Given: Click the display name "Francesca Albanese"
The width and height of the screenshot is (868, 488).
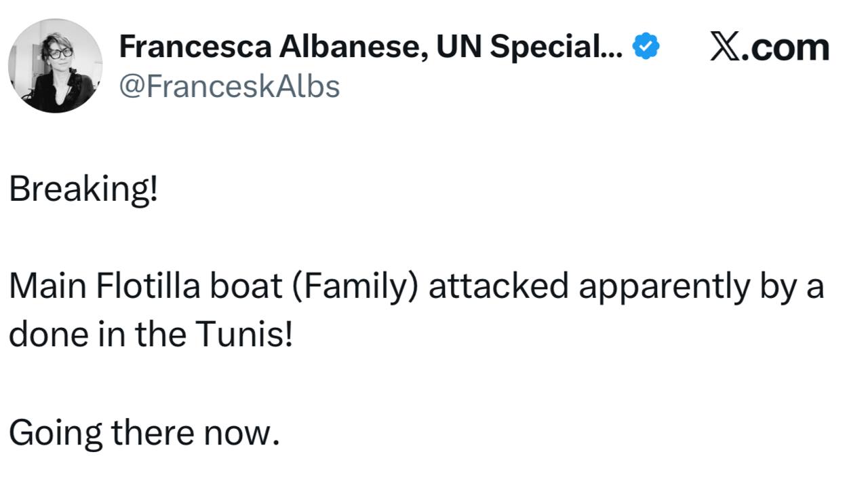Looking at the screenshot, I should click(x=271, y=47).
